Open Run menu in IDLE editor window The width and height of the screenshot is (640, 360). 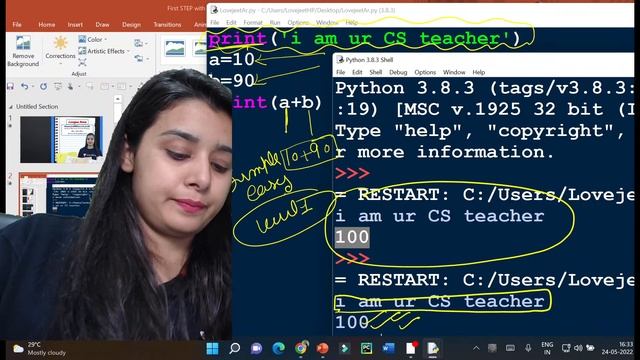pos(275,22)
